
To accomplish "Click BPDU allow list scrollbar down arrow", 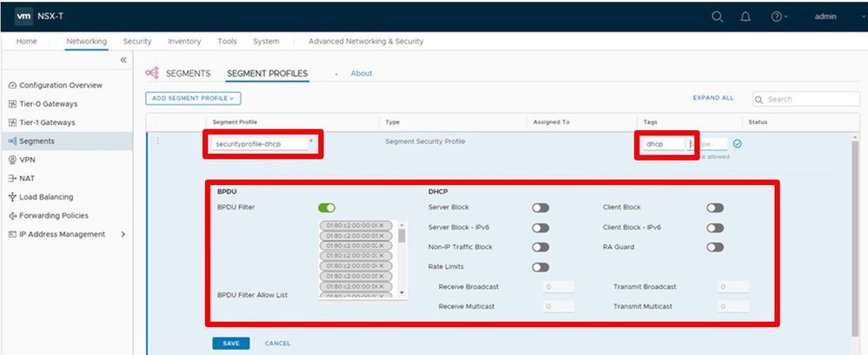I will 402,293.
